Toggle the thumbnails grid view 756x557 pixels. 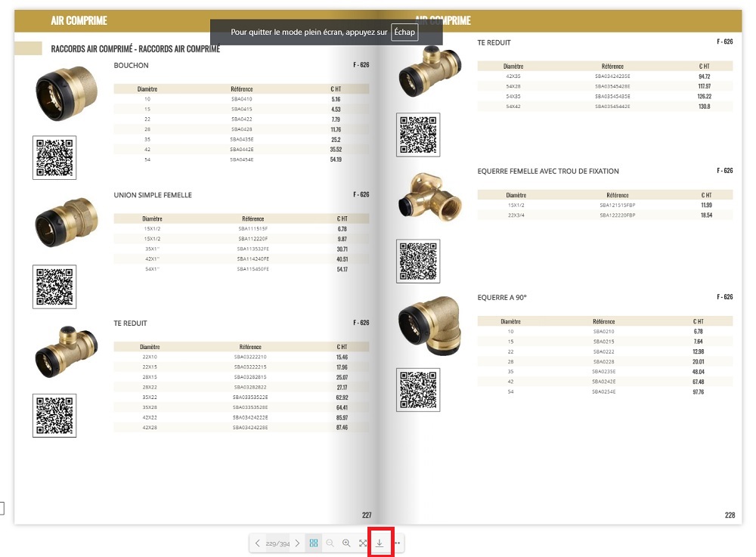point(314,543)
